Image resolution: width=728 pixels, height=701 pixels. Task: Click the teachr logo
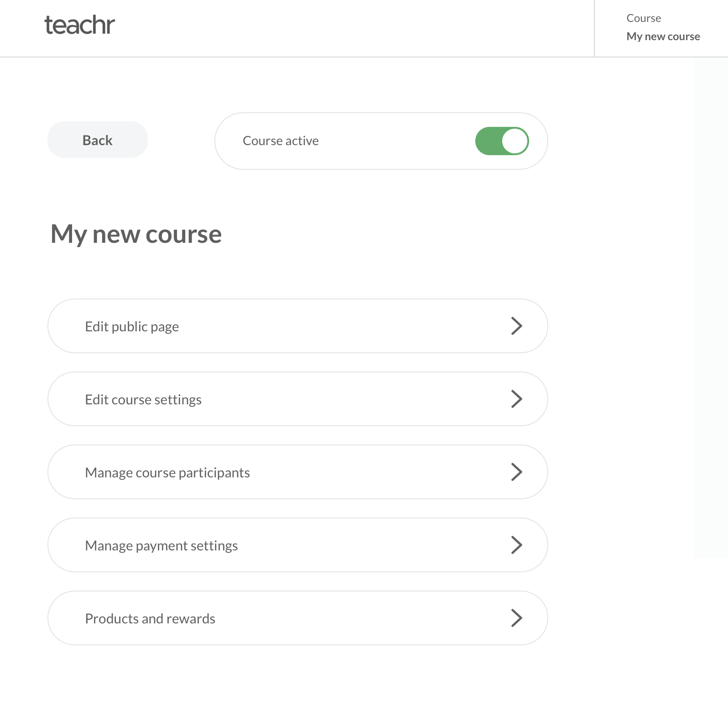click(79, 26)
